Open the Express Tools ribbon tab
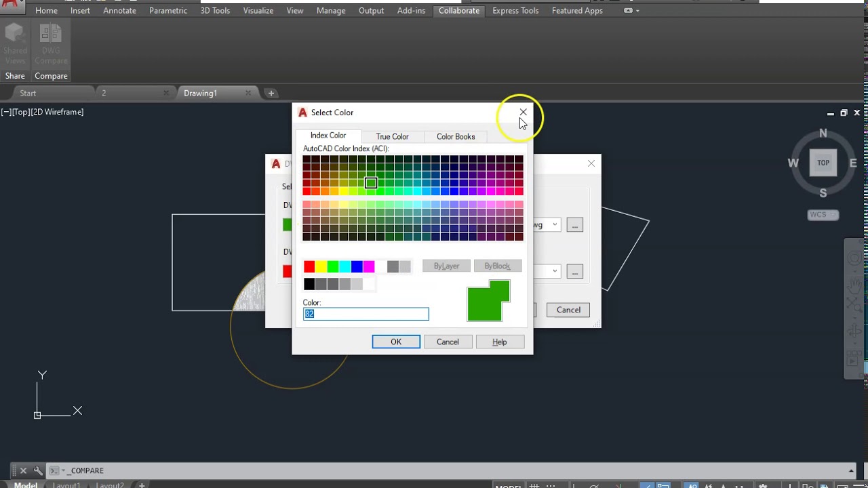This screenshot has height=488, width=868. tap(515, 11)
